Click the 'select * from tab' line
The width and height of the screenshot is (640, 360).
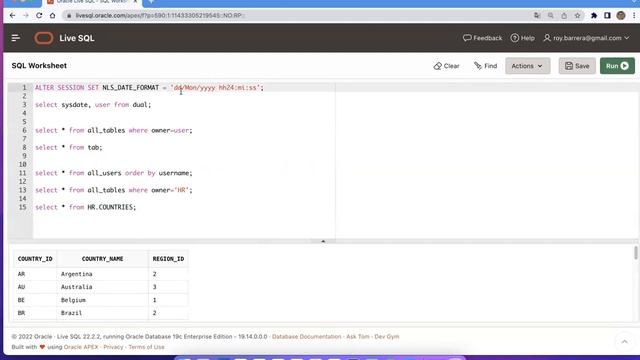[x=69, y=147]
